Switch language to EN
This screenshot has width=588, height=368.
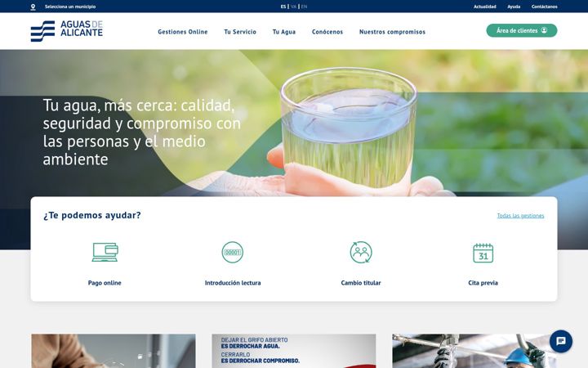[304, 7]
